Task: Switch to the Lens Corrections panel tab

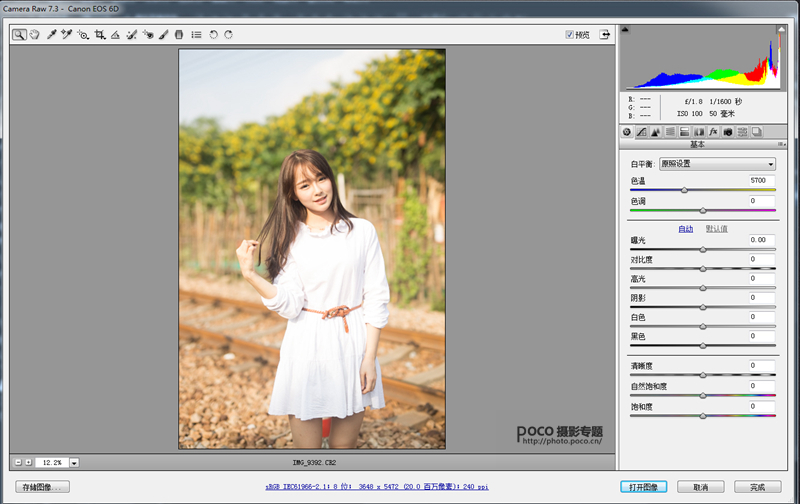Action: tap(699, 132)
